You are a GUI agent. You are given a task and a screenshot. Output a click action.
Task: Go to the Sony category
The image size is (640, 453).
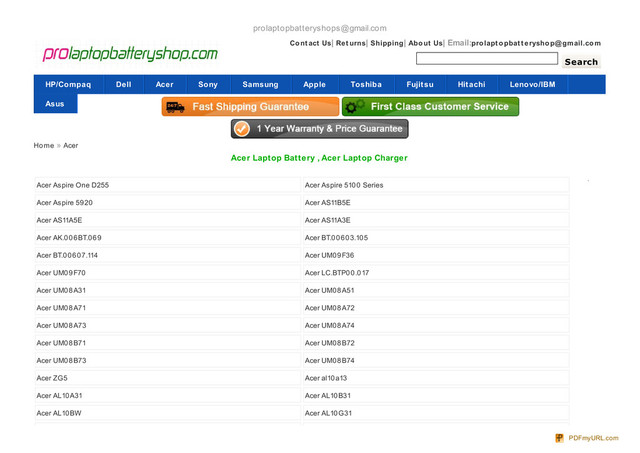(208, 84)
